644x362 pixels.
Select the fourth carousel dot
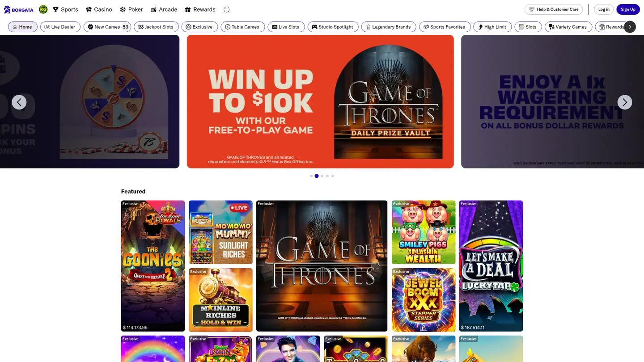tap(327, 176)
